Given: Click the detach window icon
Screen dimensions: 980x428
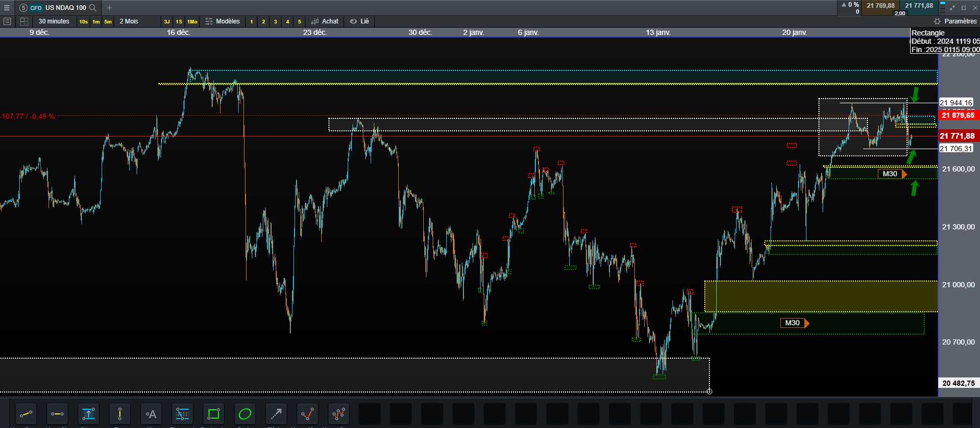Looking at the screenshot, I should [964, 8].
